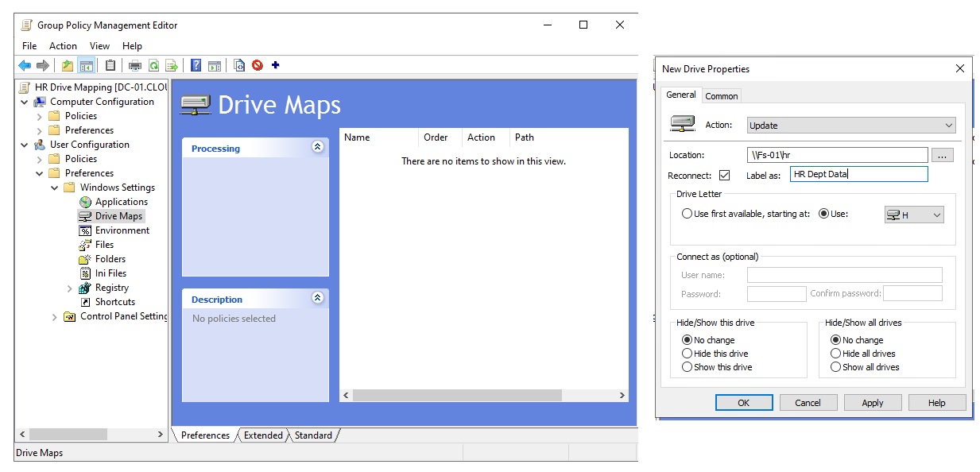Open the Help toolbar icon
980x472 pixels.
pyautogui.click(x=195, y=64)
